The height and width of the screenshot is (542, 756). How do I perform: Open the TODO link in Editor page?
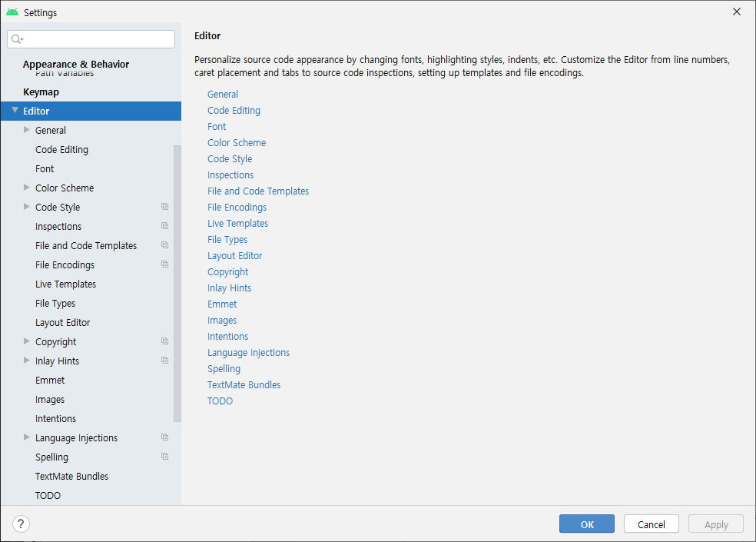pos(220,401)
